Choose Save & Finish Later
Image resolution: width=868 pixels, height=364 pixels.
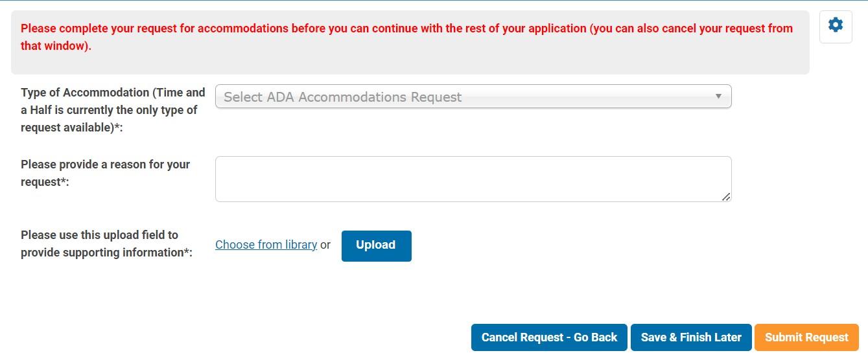pyautogui.click(x=691, y=337)
